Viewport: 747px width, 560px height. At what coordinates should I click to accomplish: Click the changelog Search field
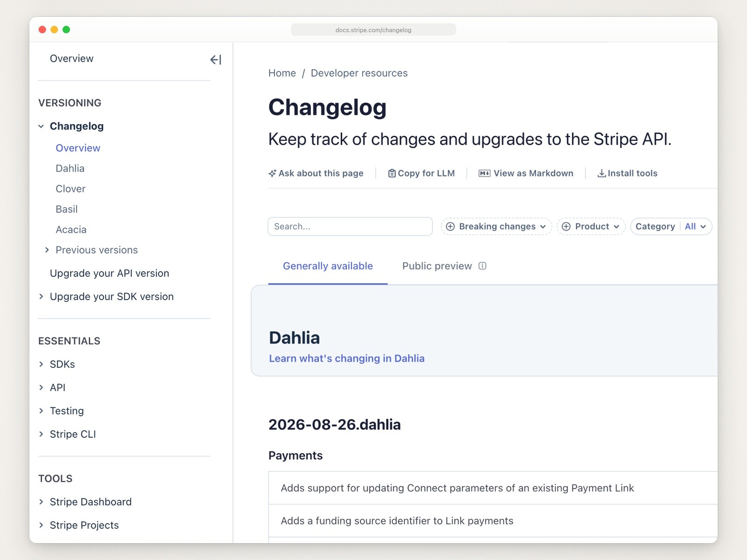(350, 227)
